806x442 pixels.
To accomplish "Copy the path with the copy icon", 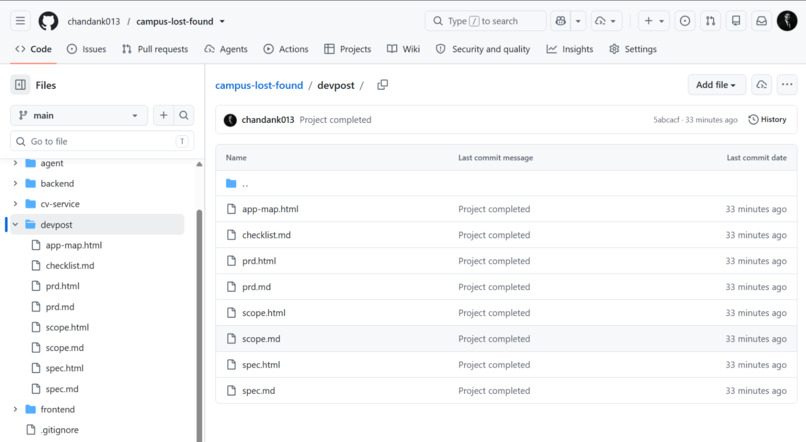I will click(382, 85).
